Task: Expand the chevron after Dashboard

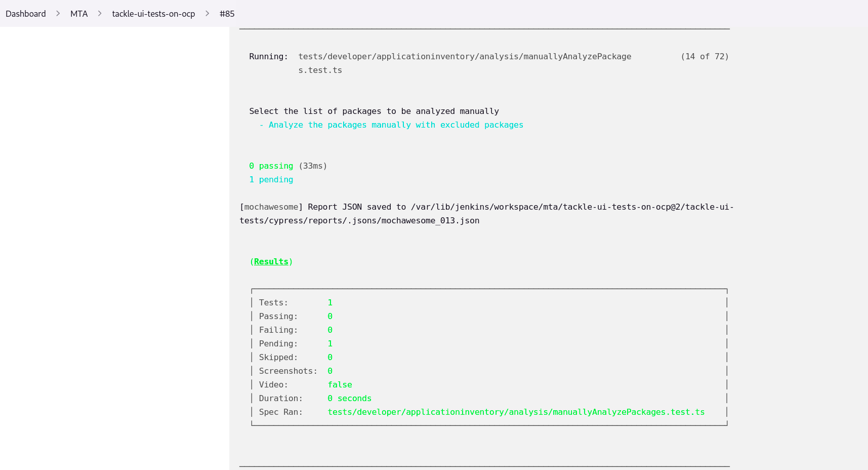Action: pos(58,14)
